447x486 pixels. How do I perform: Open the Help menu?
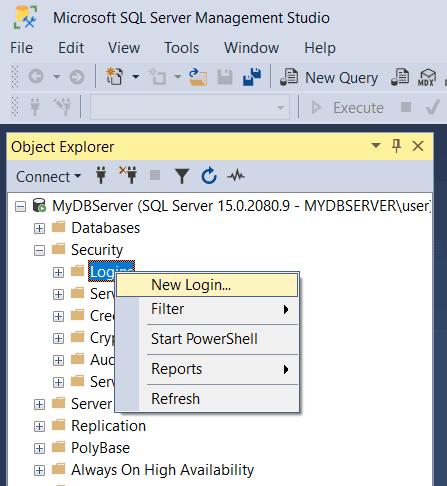320,48
